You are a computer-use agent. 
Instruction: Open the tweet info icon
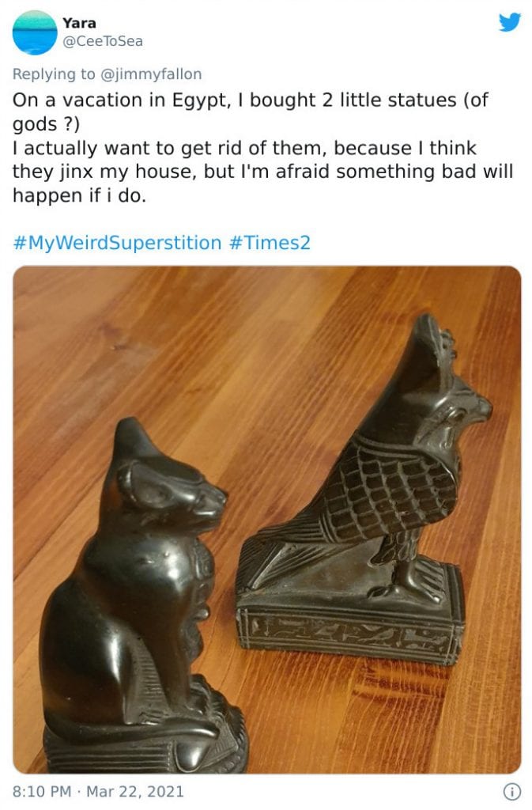511,791
